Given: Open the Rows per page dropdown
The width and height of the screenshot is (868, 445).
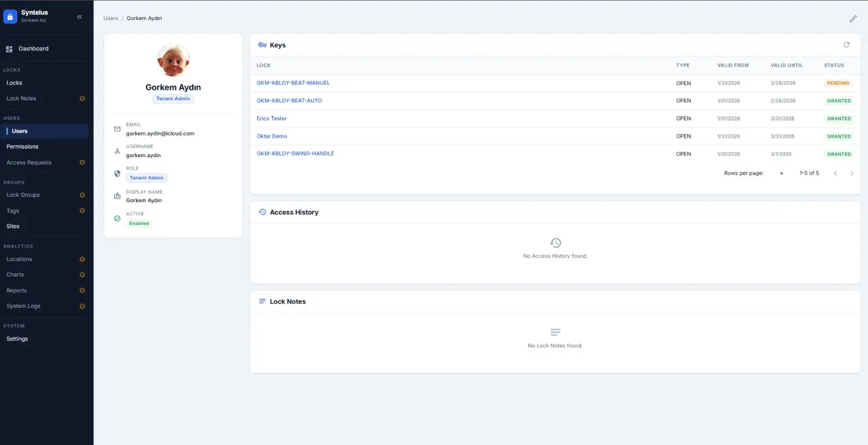Looking at the screenshot, I should (781, 173).
